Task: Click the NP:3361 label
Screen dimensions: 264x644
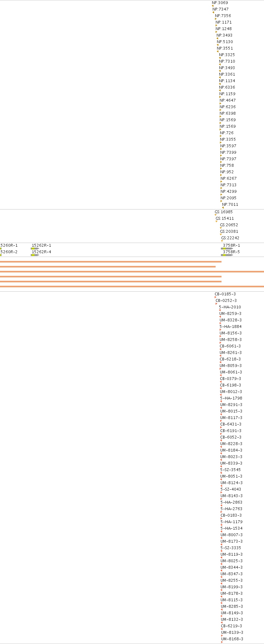Action: 227,74
